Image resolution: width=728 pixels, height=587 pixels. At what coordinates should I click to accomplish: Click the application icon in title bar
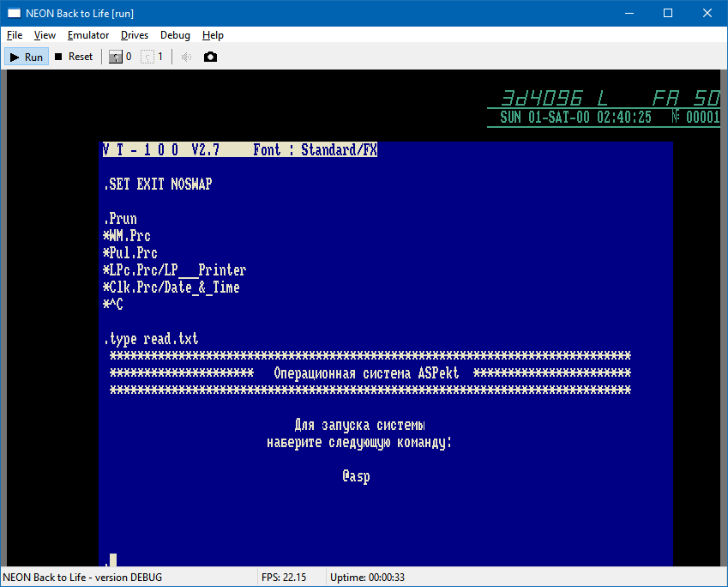tap(14, 13)
